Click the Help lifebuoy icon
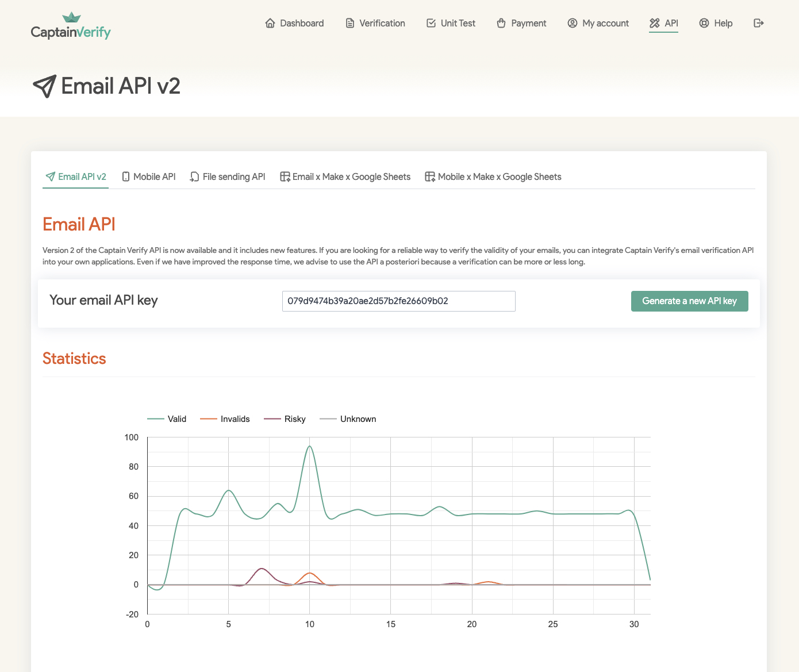The image size is (799, 672). [x=704, y=23]
